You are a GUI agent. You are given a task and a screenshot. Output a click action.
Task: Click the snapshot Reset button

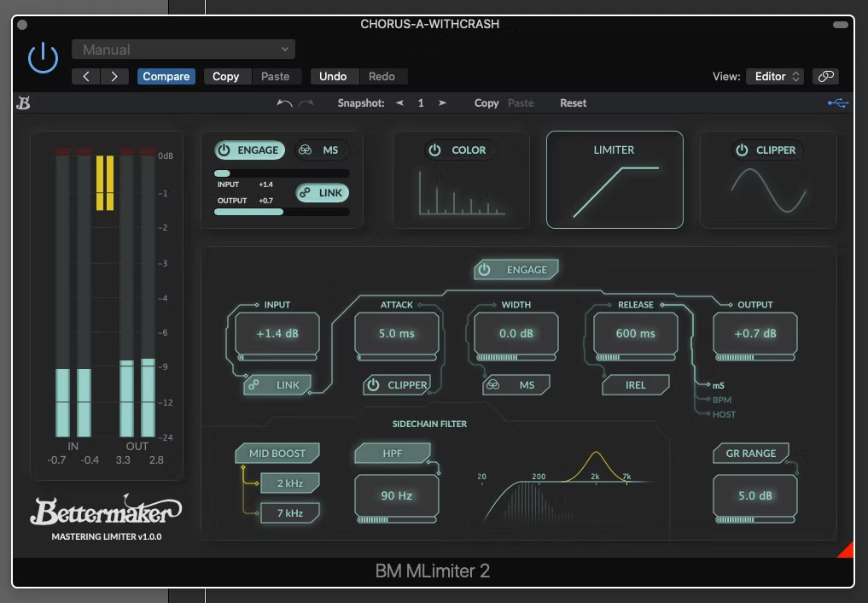[573, 103]
